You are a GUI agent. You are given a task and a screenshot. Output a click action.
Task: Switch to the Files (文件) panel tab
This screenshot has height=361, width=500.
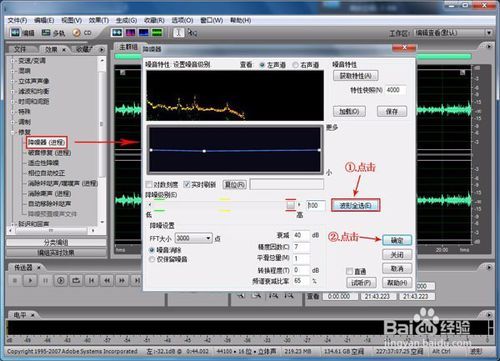click(x=20, y=49)
